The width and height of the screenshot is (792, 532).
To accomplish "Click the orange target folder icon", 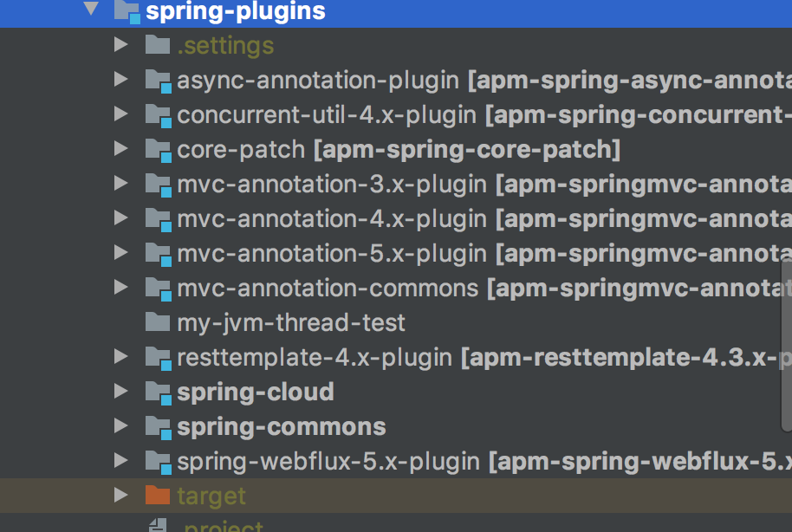I will 157,496.
